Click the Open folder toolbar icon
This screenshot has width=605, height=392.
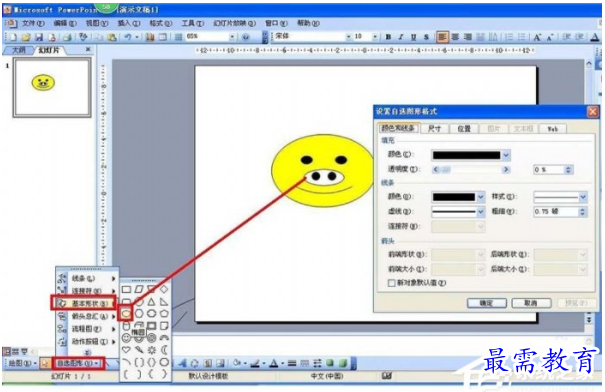pyautogui.click(x=26, y=37)
